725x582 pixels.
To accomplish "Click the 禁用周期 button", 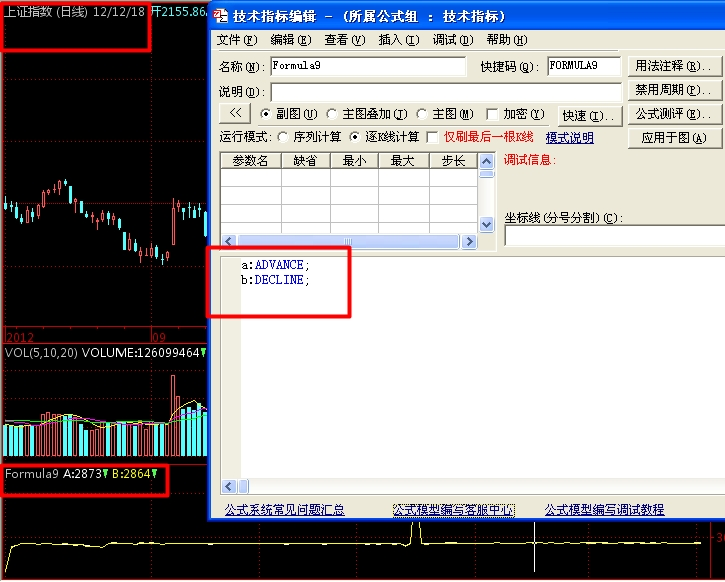I will [x=674, y=90].
